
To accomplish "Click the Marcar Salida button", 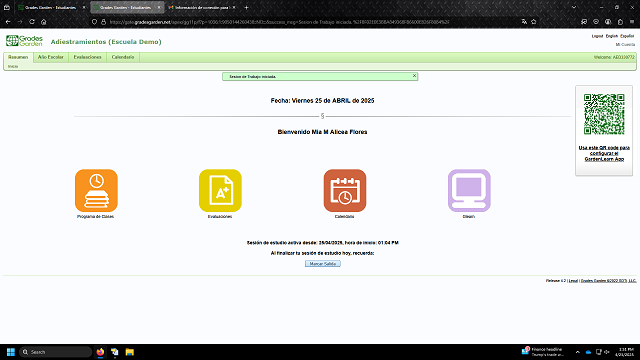I will pos(322,264).
